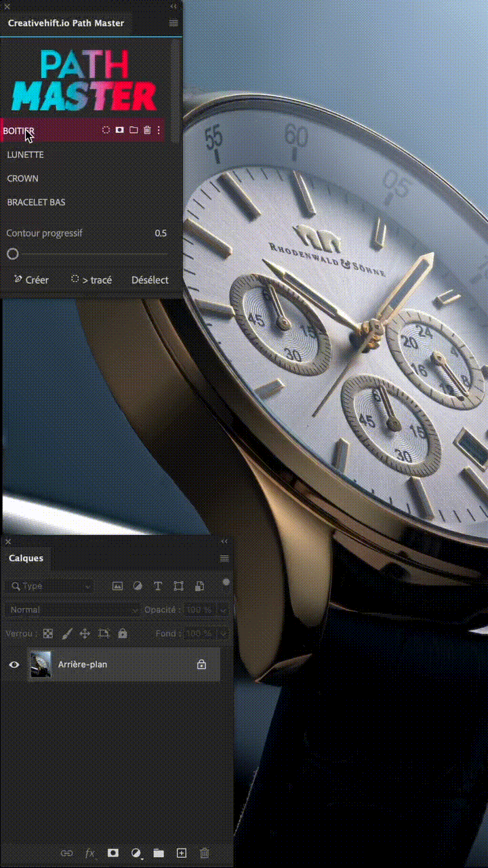The width and height of the screenshot is (488, 868).
Task: Filter layers by text layers icon
Action: pos(158,586)
